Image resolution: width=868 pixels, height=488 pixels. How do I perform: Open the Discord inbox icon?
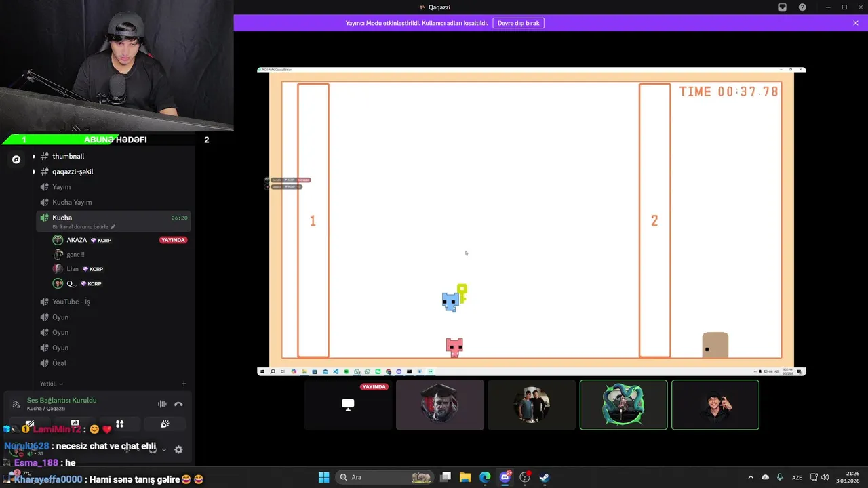click(783, 7)
